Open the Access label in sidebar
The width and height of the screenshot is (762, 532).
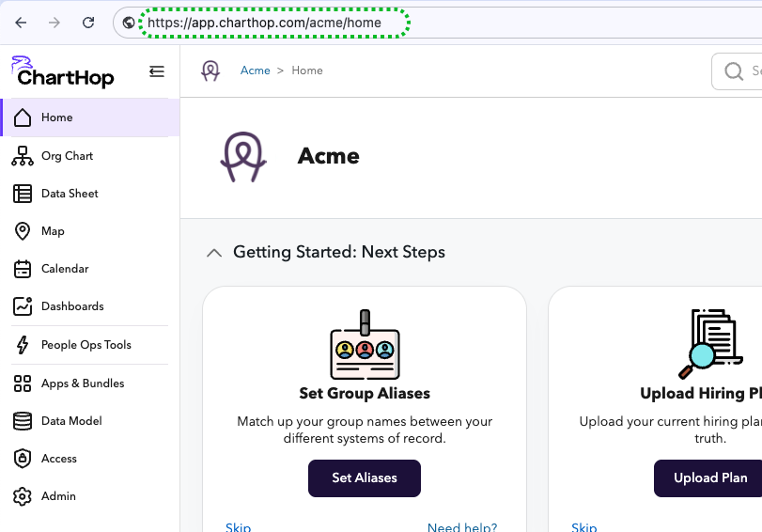click(x=59, y=459)
